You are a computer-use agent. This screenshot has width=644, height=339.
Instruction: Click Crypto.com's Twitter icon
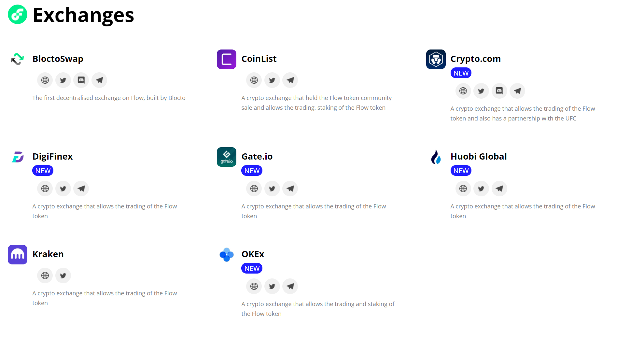point(481,91)
